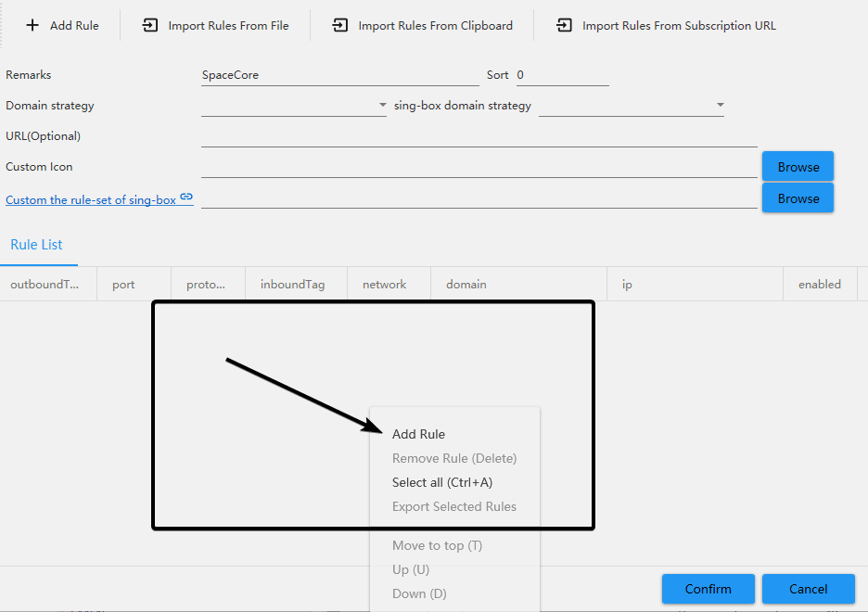
Task: Open the Custom rule-set of sing-box link
Action: pos(91,199)
